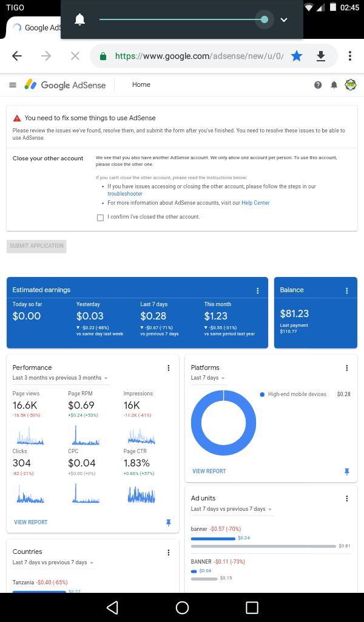Image resolution: width=364 pixels, height=622 pixels.
Task: Click the Google AdSense logo
Action: coord(65,85)
